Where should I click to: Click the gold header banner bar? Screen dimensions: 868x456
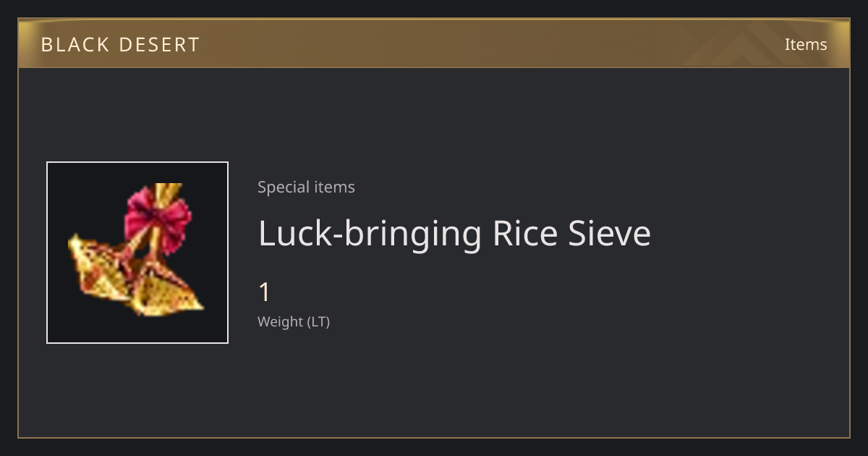click(434, 43)
